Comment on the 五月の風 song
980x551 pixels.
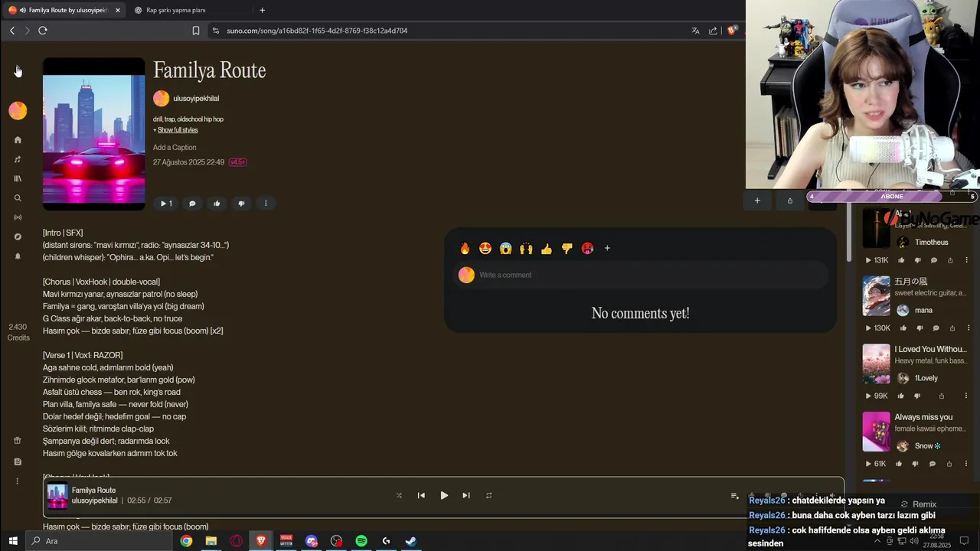pyautogui.click(x=934, y=328)
